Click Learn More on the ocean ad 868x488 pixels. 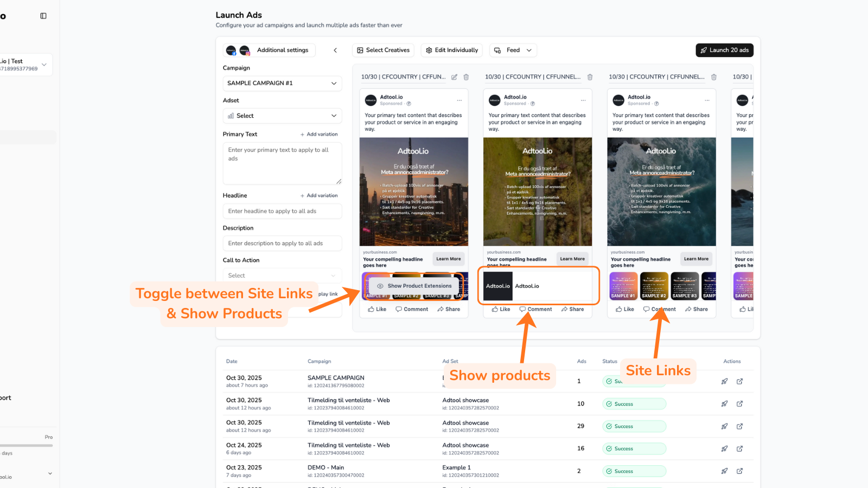[x=696, y=259]
